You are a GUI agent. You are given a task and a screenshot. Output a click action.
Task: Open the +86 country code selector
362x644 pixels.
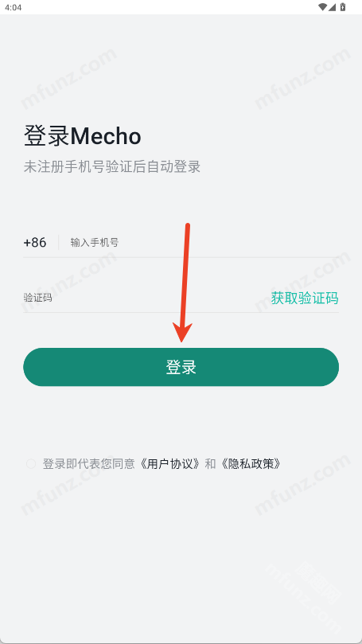tap(35, 242)
